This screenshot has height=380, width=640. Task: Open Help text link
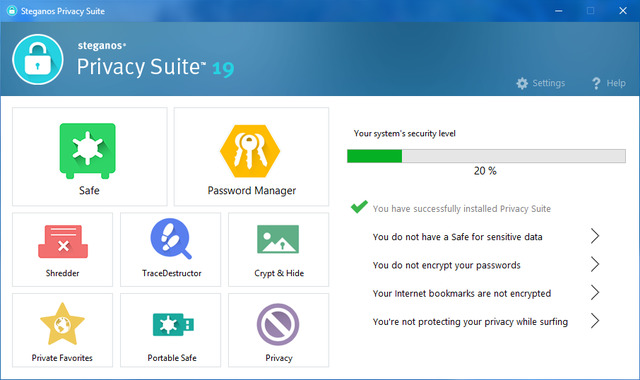(616, 83)
